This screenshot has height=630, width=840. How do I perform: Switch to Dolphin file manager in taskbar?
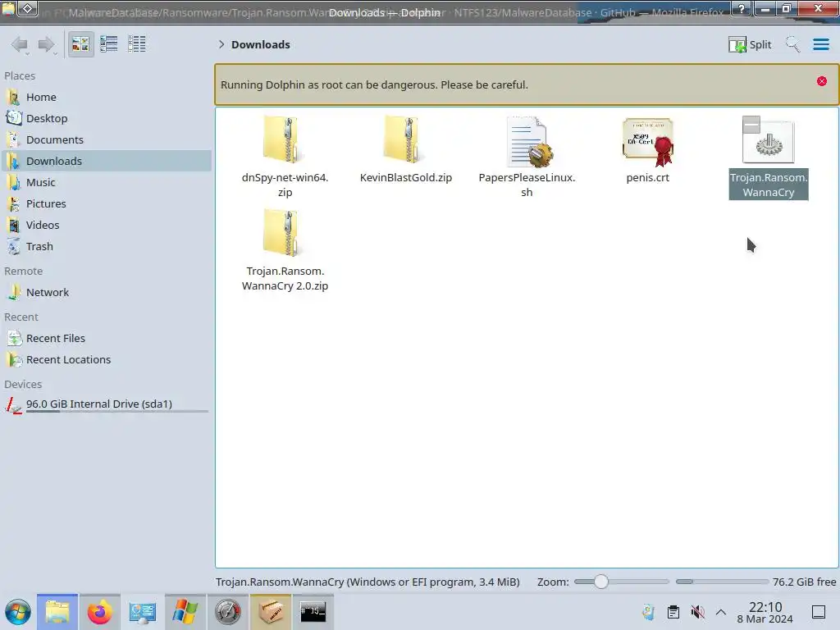pyautogui.click(x=57, y=612)
